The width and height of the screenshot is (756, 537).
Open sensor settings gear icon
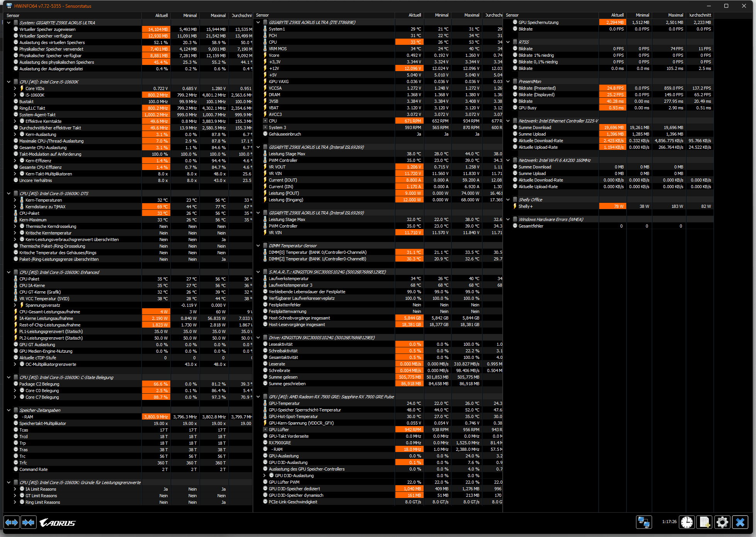[722, 522]
